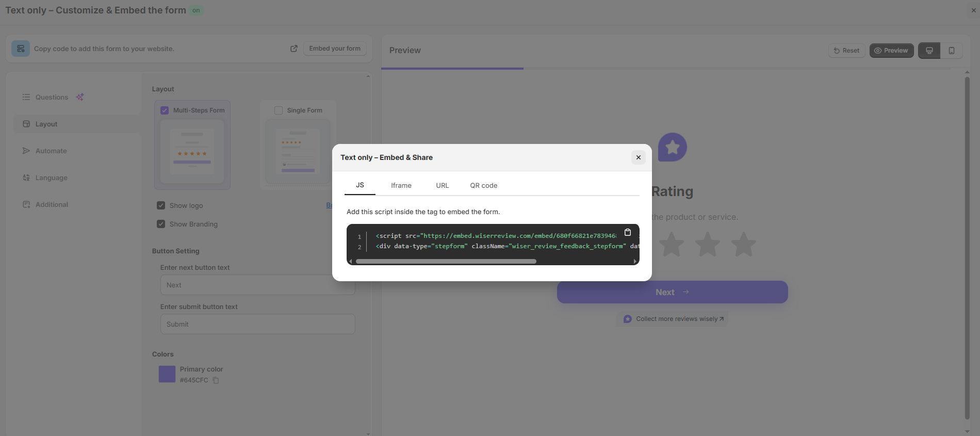The width and height of the screenshot is (980, 436).
Task: Close the Embed & Share dialog
Action: (638, 157)
